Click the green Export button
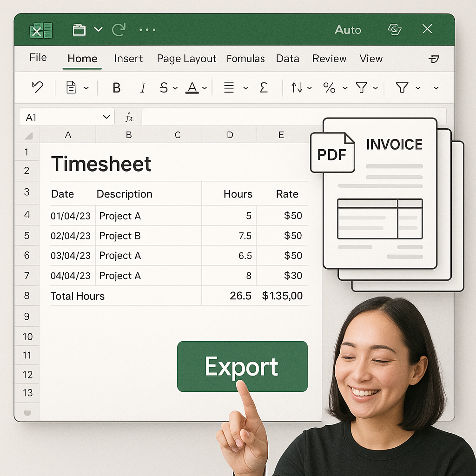Image resolution: width=476 pixels, height=476 pixels. click(242, 366)
